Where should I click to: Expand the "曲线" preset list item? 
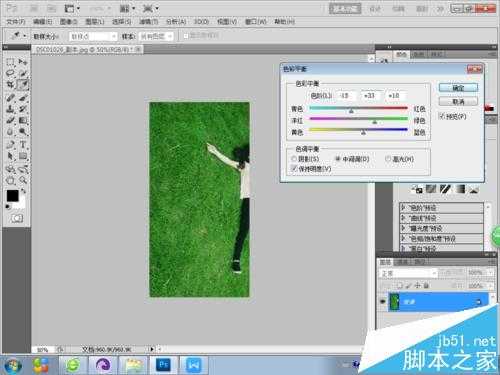point(441,218)
